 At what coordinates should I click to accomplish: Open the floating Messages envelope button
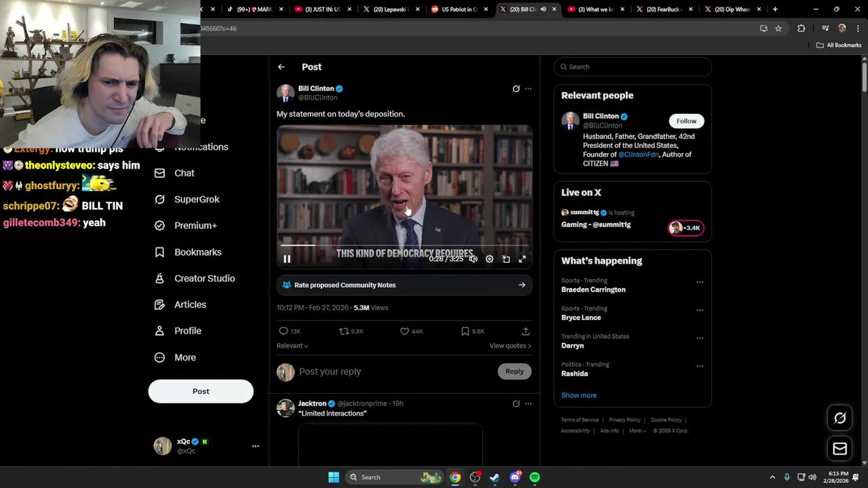click(x=840, y=449)
